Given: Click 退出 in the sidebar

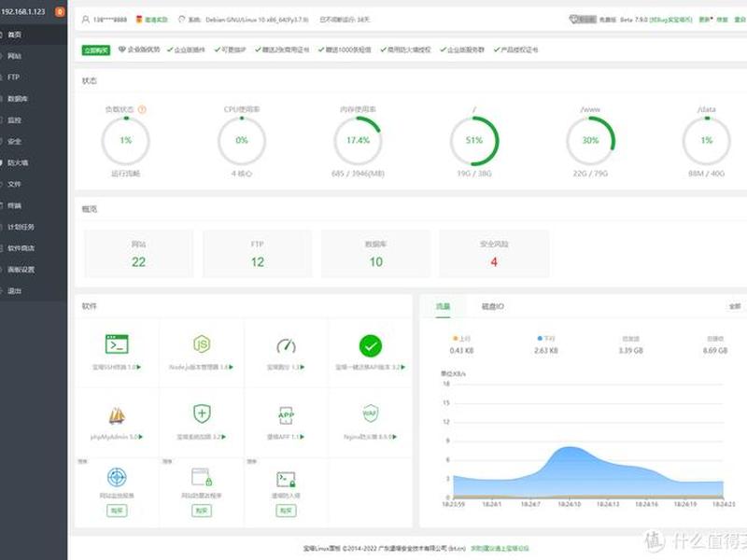Looking at the screenshot, I should [34, 291].
